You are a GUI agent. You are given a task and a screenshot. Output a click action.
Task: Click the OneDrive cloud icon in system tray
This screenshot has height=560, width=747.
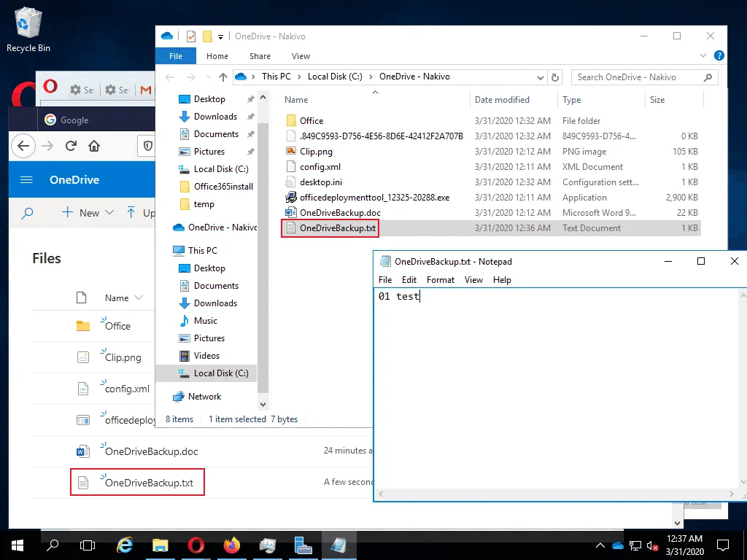(618, 545)
